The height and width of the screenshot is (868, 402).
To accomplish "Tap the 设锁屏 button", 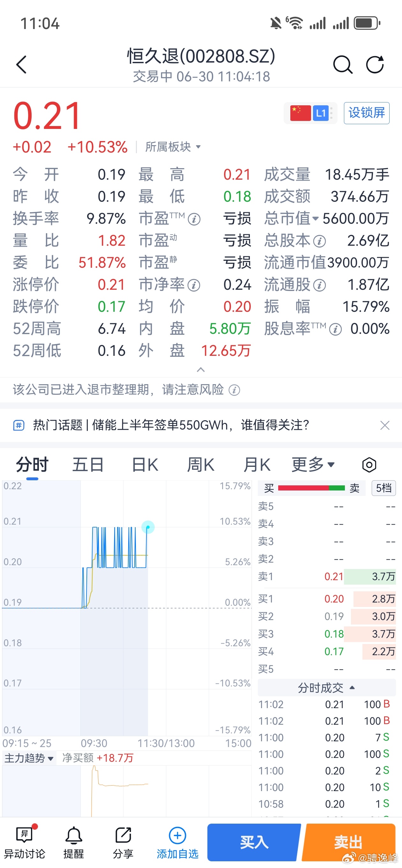I will (x=367, y=113).
